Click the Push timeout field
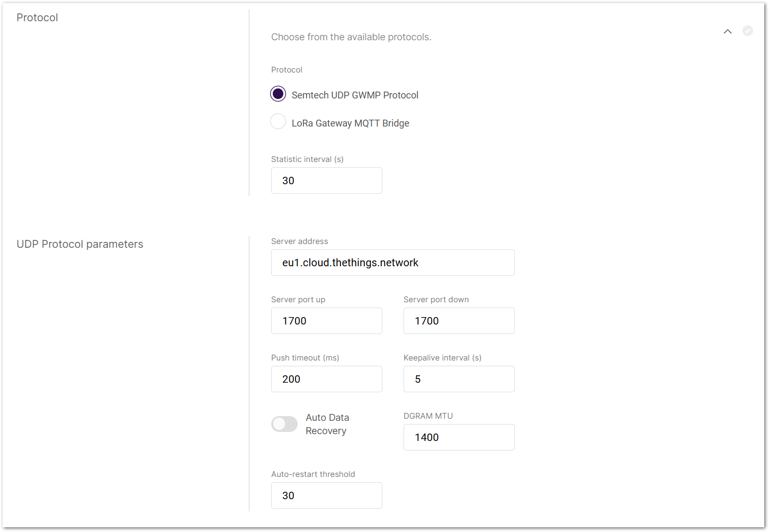The width and height of the screenshot is (769, 532). pyautogui.click(x=326, y=379)
